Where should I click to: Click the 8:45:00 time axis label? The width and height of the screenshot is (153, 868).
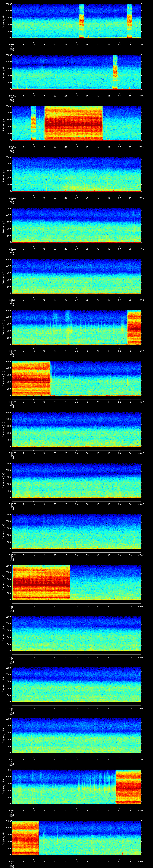click(12, 504)
